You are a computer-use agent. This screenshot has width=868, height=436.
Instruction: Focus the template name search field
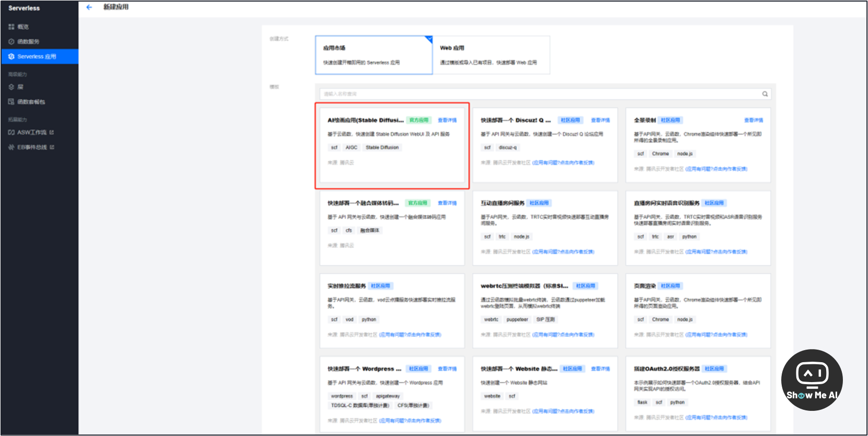tap(545, 94)
